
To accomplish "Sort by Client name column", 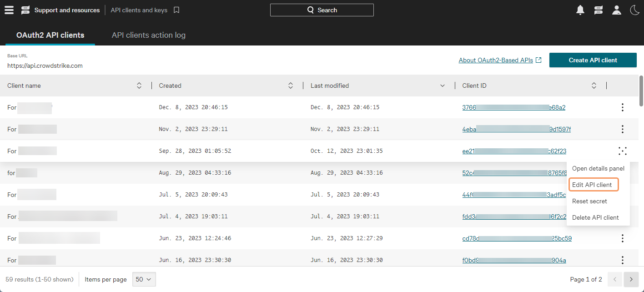I will (139, 86).
